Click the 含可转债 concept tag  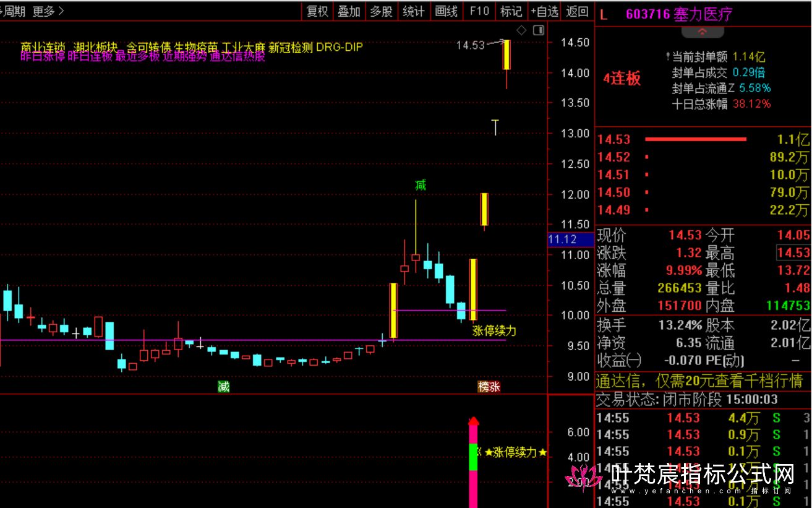click(148, 47)
